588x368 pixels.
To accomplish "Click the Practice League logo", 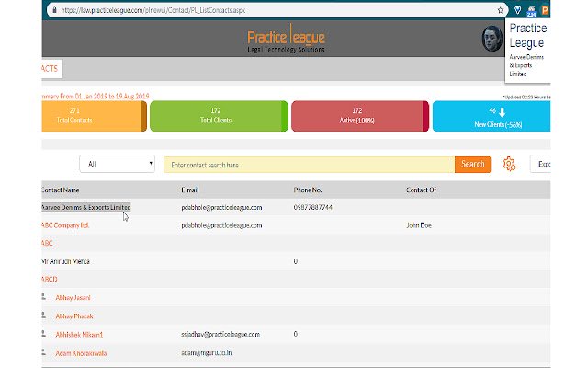I will pyautogui.click(x=286, y=39).
